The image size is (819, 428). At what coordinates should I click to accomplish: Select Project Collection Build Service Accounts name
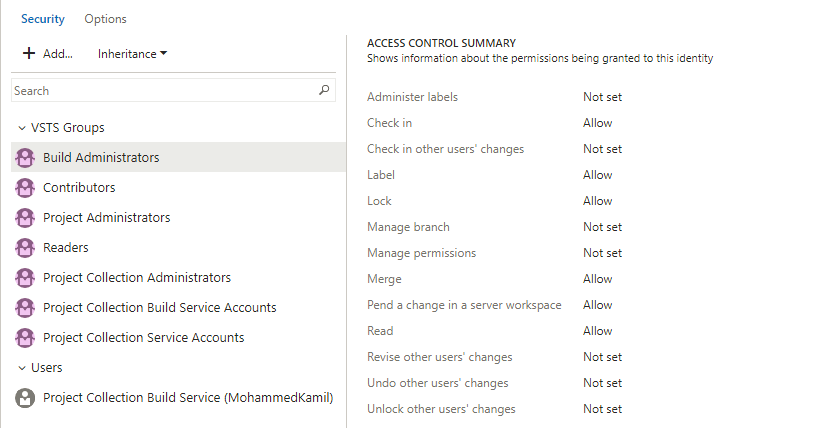pos(160,308)
